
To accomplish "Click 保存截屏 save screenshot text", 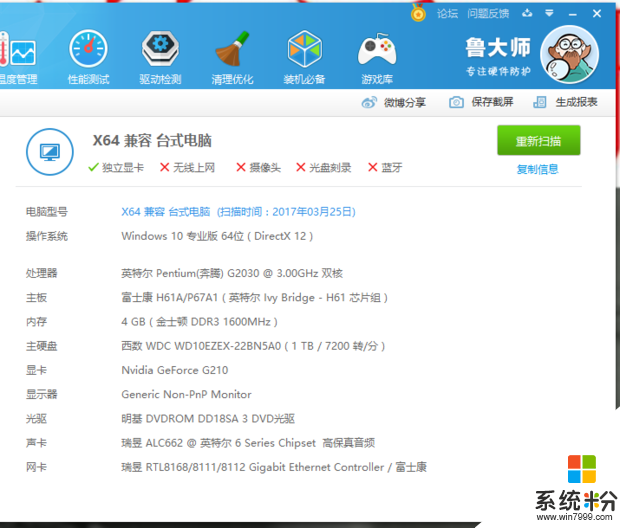I will tap(492, 102).
